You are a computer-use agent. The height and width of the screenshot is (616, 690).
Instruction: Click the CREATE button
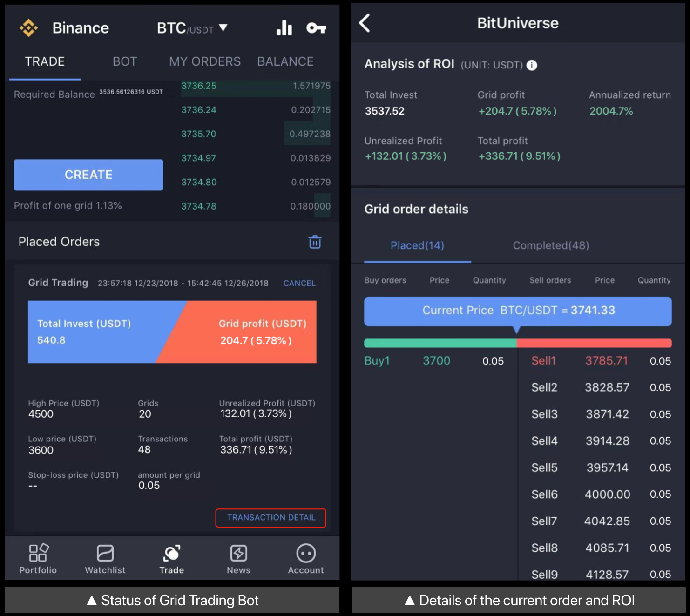pyautogui.click(x=88, y=175)
